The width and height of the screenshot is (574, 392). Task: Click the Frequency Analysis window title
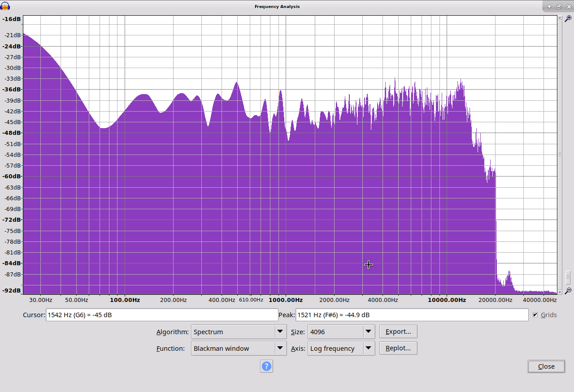pos(277,6)
